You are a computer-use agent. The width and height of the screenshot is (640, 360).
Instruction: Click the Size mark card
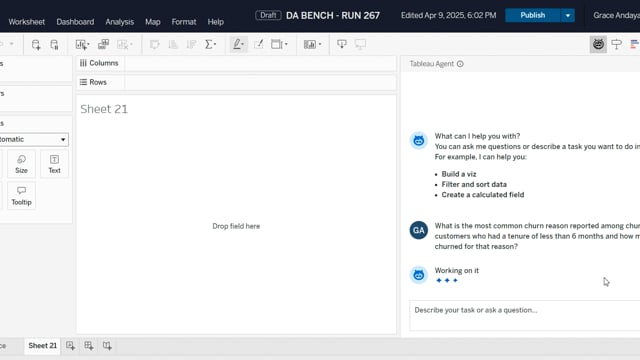[x=21, y=164]
